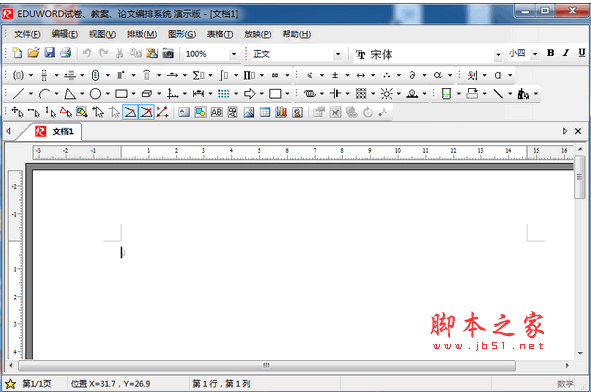Expand the line tool dropdown arrow
Image resolution: width=591 pixels, height=392 pixels.
click(31, 93)
